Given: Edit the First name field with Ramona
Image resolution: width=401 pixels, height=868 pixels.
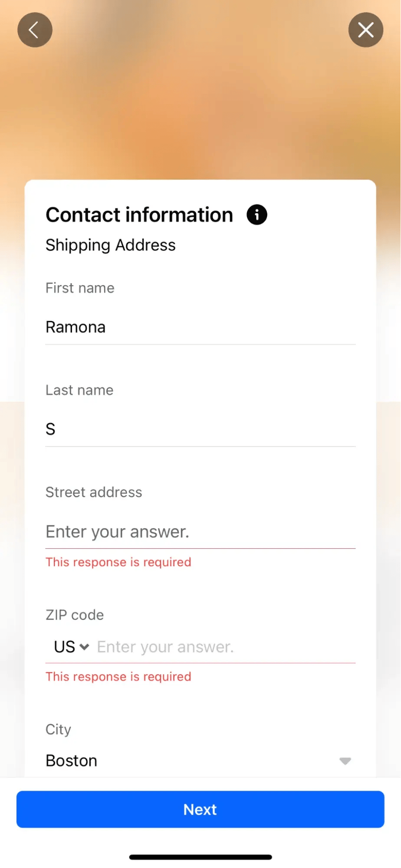Looking at the screenshot, I should tap(200, 327).
